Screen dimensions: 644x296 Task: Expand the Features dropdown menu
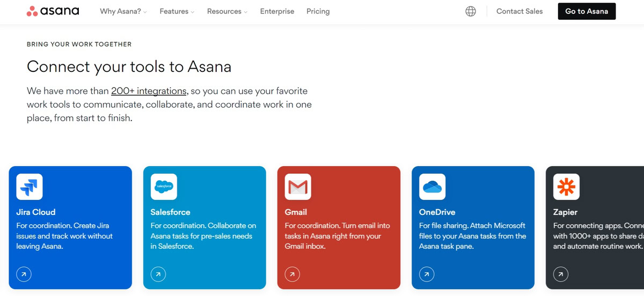point(177,11)
